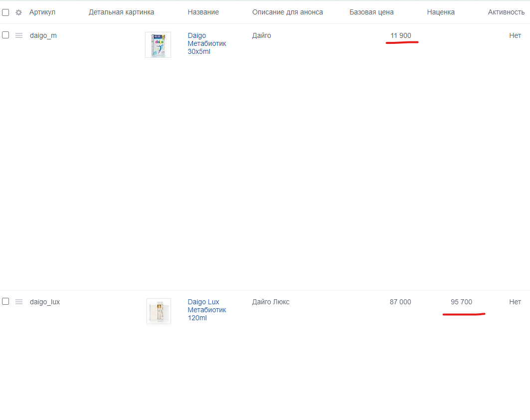Select the 11 900 base price cell
Viewport: 530px width, 420px height.
coord(400,35)
